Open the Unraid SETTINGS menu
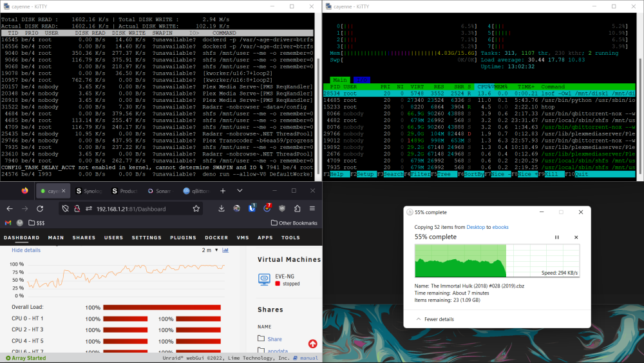The width and height of the screenshot is (644, 363). pos(147,238)
